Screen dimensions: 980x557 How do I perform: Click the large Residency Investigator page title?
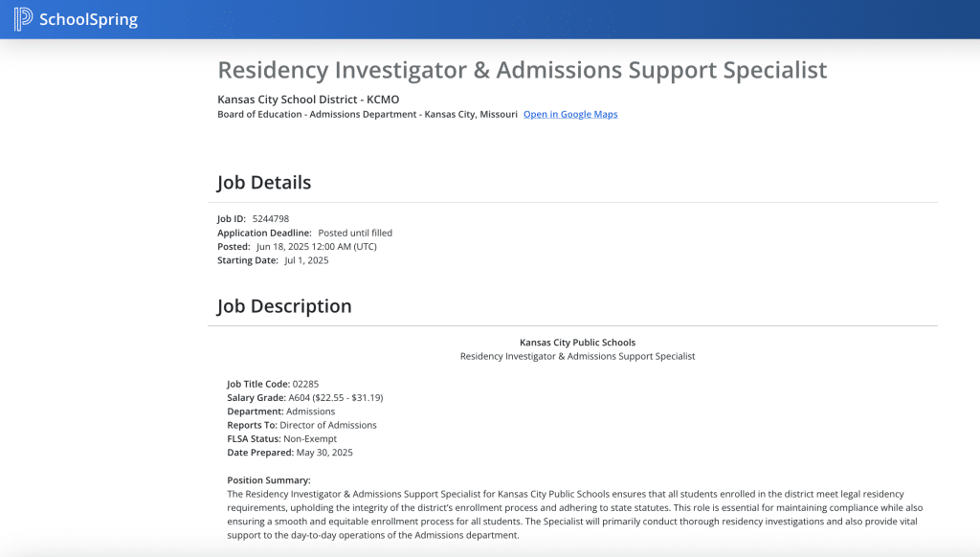point(522,70)
